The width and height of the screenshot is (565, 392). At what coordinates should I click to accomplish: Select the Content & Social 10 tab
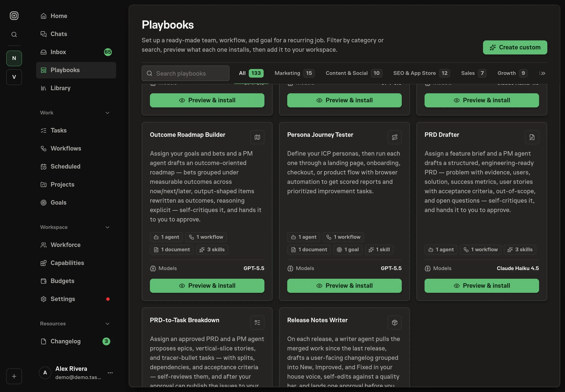pos(354,73)
